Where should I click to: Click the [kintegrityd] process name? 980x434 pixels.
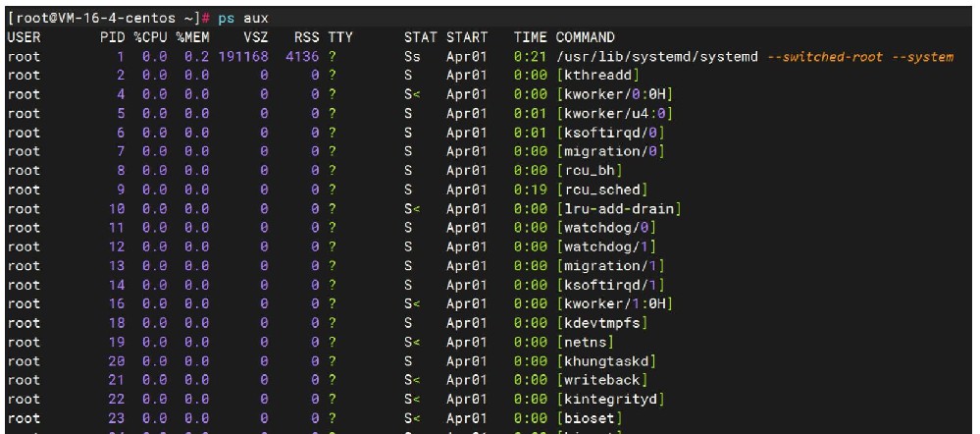610,399
